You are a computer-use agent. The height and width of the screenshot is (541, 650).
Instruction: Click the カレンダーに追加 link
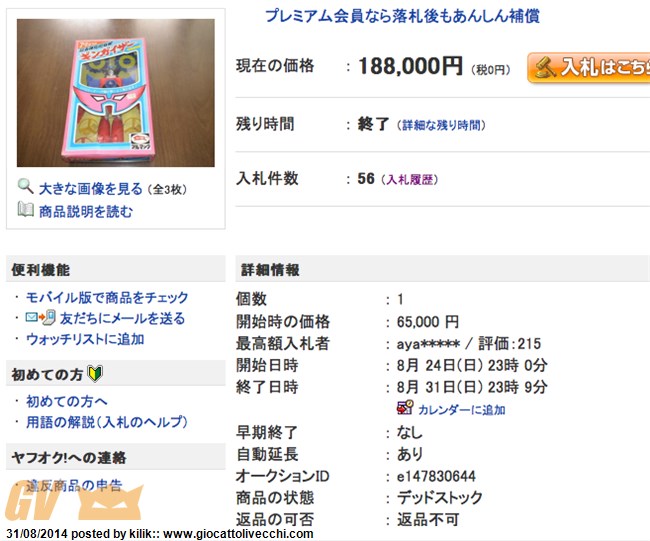coord(461,410)
